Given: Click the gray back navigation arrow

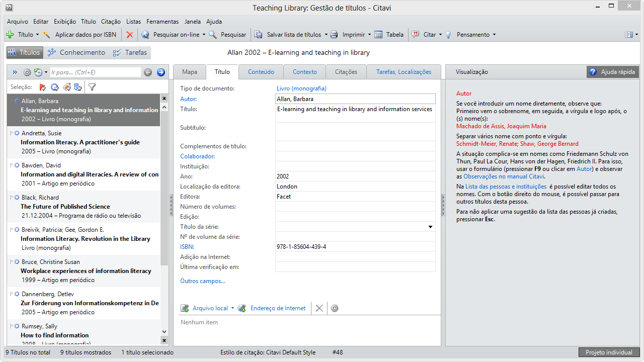Looking at the screenshot, I should point(148,72).
